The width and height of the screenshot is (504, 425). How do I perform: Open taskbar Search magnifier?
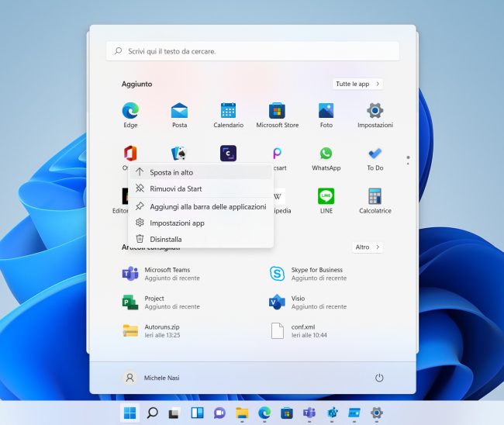152,413
